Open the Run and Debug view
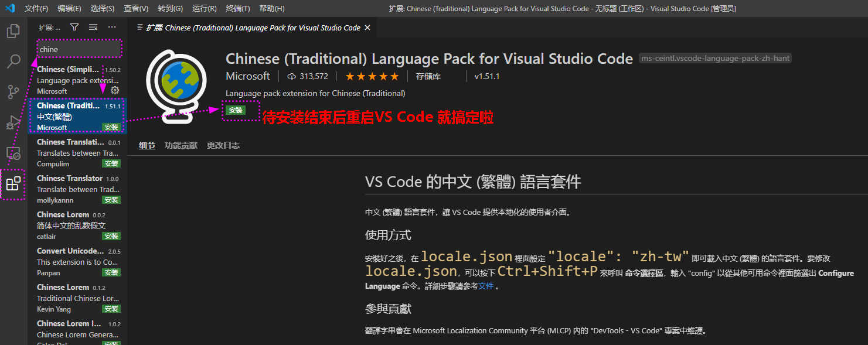 pyautogui.click(x=13, y=122)
